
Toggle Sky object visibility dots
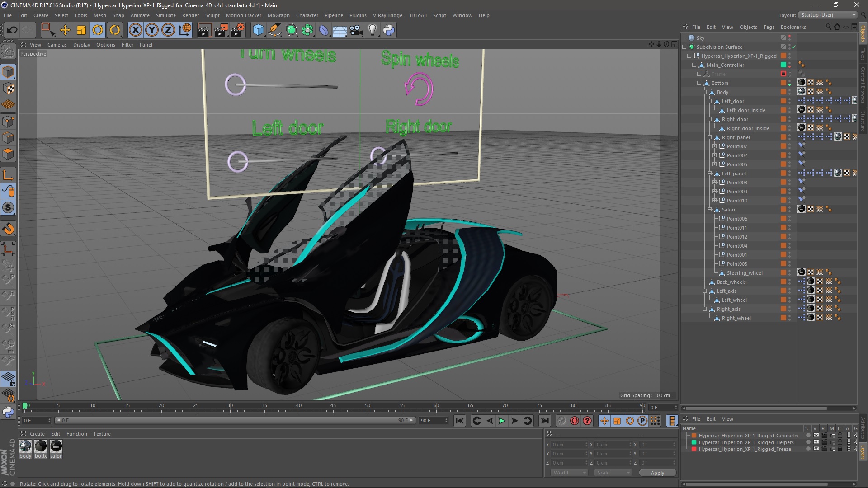pyautogui.click(x=790, y=38)
